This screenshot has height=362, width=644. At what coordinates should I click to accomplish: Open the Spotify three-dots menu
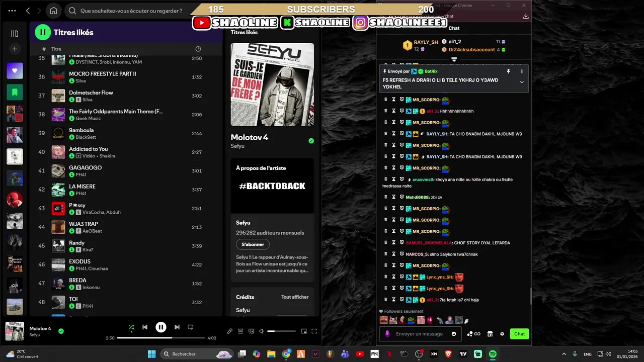click(12, 11)
